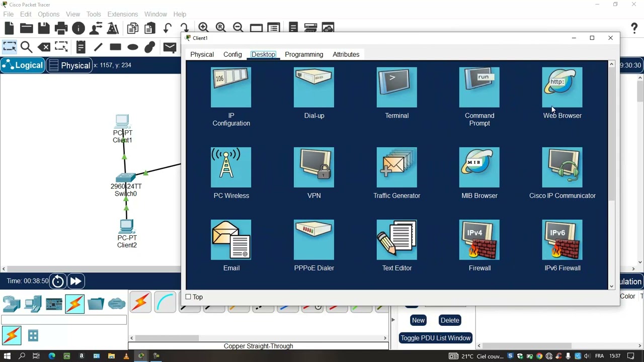Launch the Dial-up utility
Screen dimensions: 644x362
314,93
